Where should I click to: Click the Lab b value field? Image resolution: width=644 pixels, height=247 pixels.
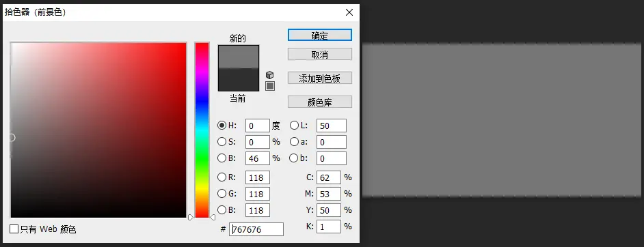pos(332,158)
